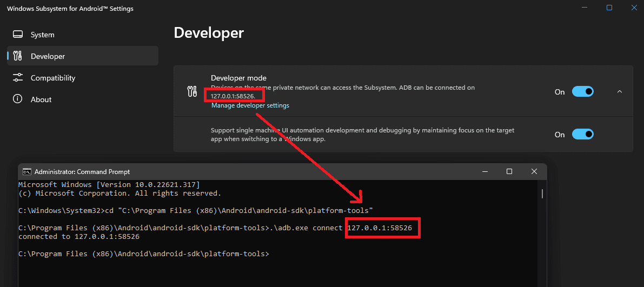644x287 pixels.
Task: Click the Windows Subsystem for Android Settings title
Action: [x=70, y=9]
